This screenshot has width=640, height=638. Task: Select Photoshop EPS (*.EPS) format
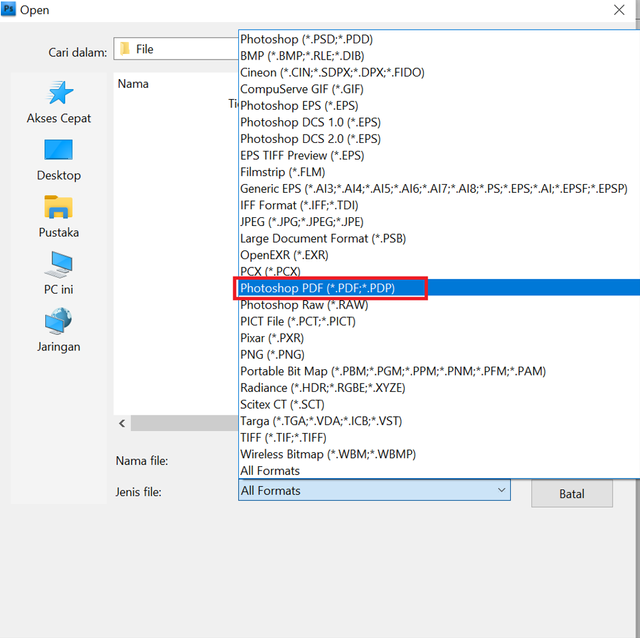pos(439,105)
